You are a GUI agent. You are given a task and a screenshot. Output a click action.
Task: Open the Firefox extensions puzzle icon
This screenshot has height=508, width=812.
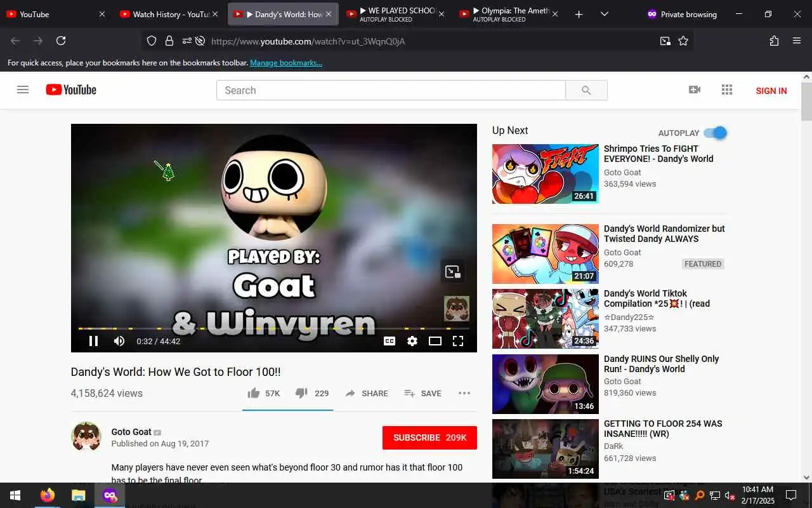pos(774,41)
